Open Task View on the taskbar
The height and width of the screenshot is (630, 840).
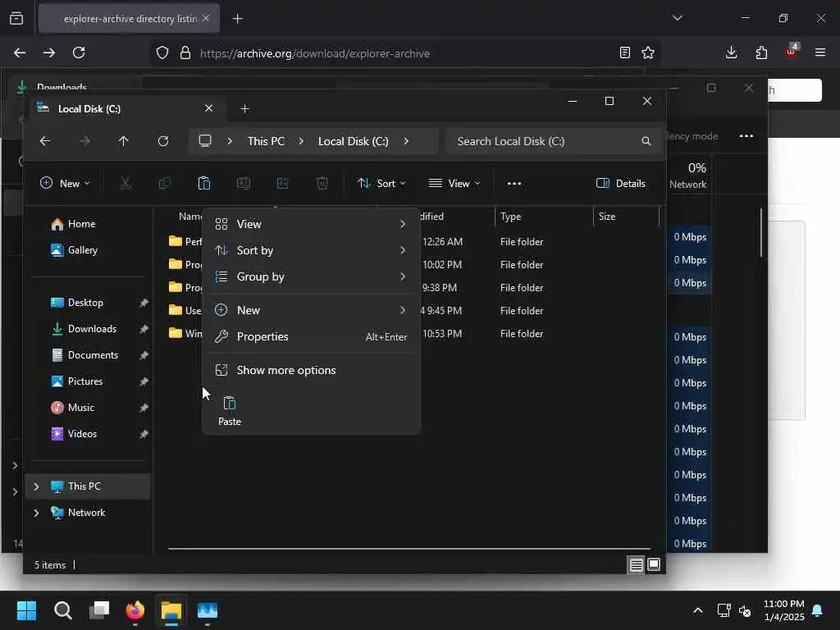pyautogui.click(x=99, y=610)
